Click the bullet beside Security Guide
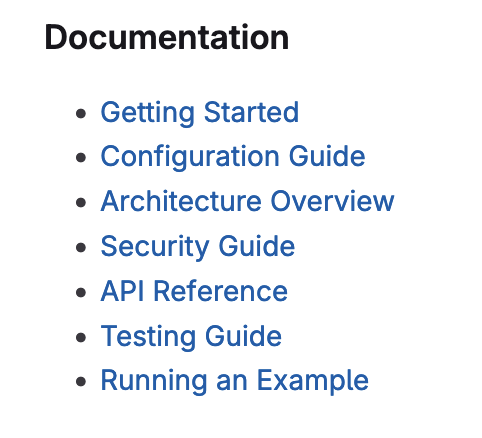The height and width of the screenshot is (438, 482). click(81, 247)
